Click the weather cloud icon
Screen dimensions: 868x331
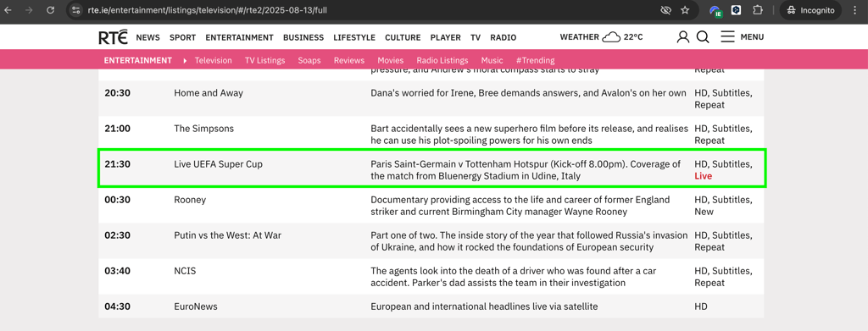[611, 37]
